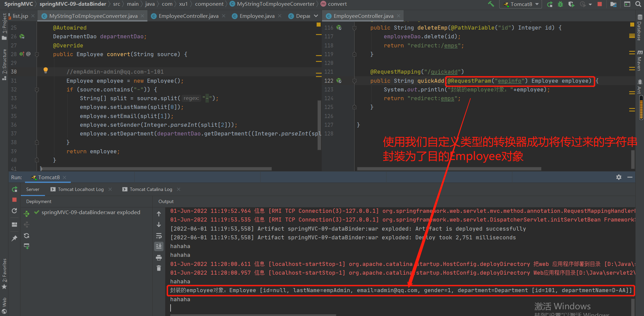Collapse quickAdd method fold on line 122

coord(354,81)
